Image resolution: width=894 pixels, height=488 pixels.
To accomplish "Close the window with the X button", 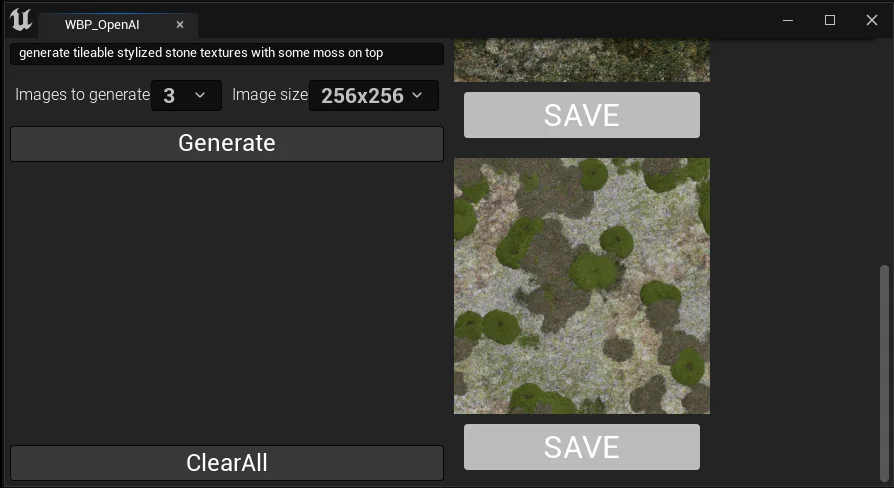I will point(872,20).
